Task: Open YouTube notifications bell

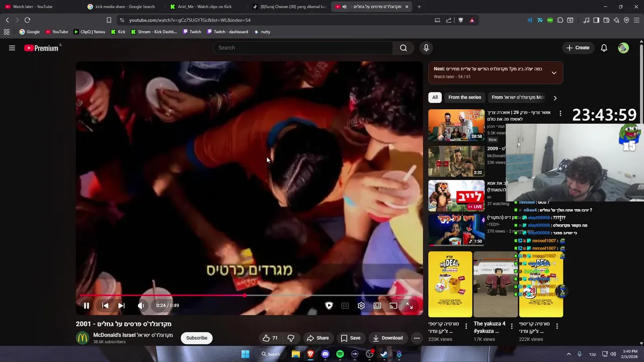Action: pos(604,48)
